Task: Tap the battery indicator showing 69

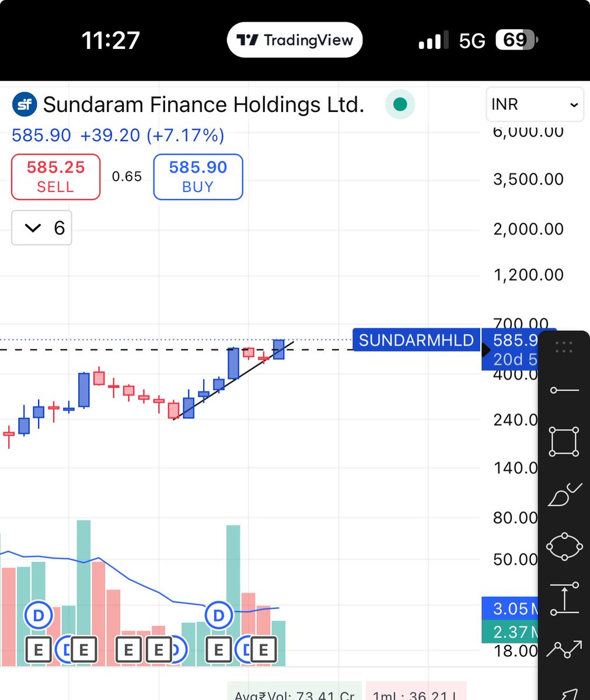Action: (x=516, y=40)
